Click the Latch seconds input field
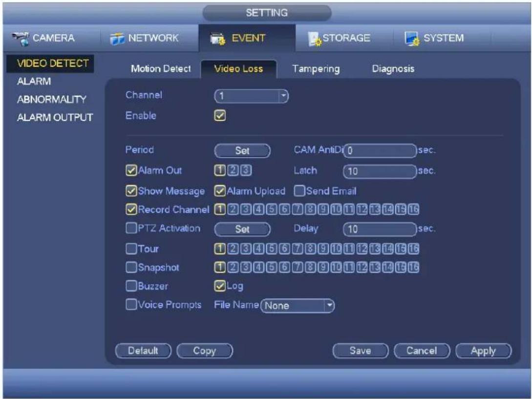This screenshot has width=532, height=399. [x=380, y=171]
